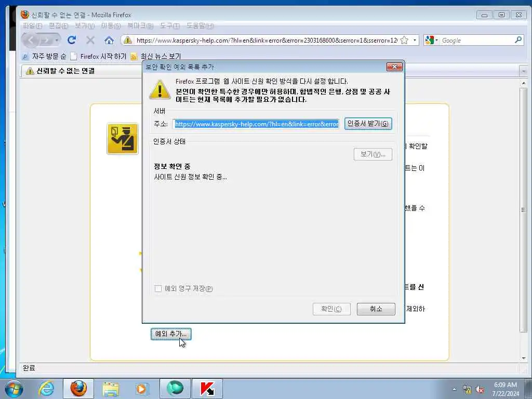Launch Internet Explorer from the taskbar
This screenshot has height=399, width=532.
pyautogui.click(x=46, y=389)
